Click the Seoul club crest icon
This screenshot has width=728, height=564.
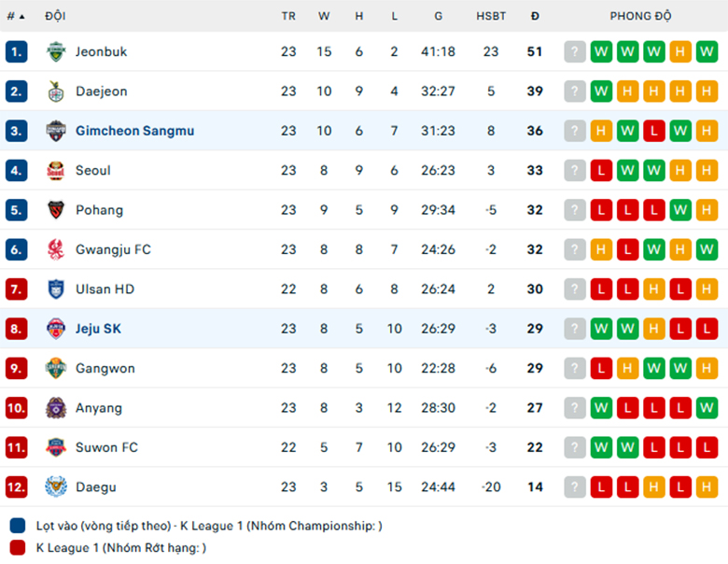(x=56, y=171)
